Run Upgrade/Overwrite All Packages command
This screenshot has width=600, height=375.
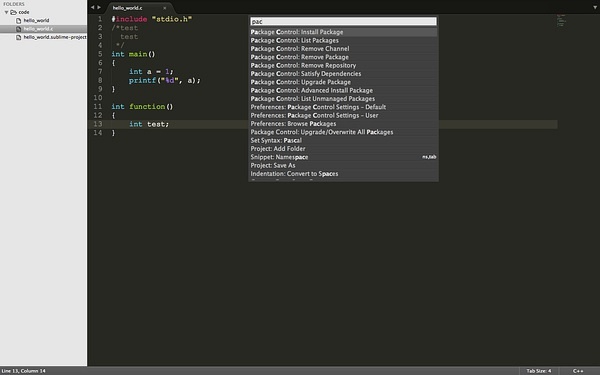click(x=343, y=132)
